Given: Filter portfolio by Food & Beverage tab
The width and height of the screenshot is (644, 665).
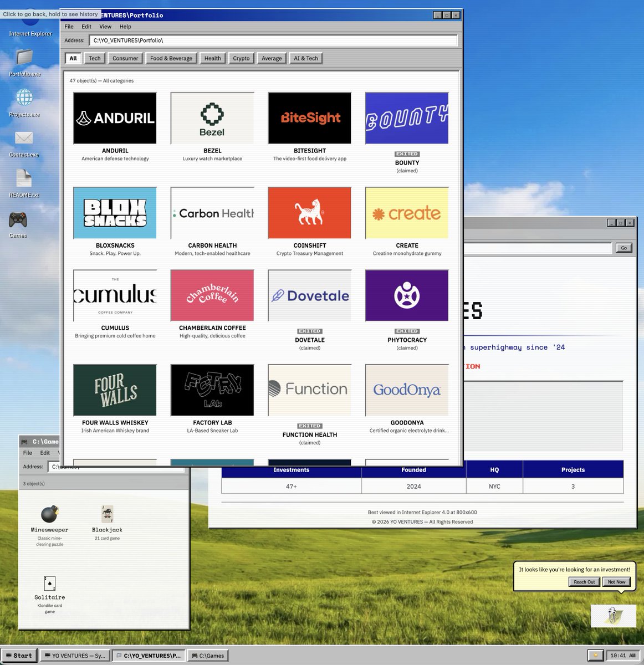Looking at the screenshot, I should tap(171, 58).
